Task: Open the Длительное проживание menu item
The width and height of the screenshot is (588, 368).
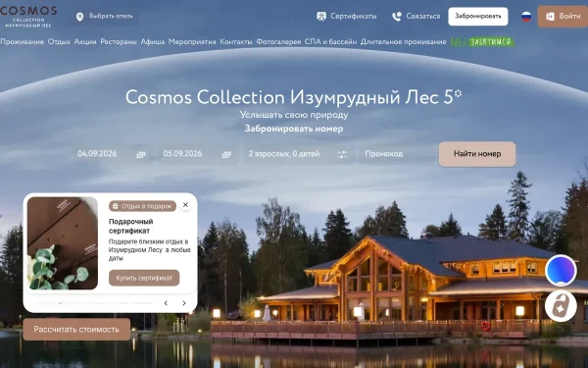Action: 403,41
